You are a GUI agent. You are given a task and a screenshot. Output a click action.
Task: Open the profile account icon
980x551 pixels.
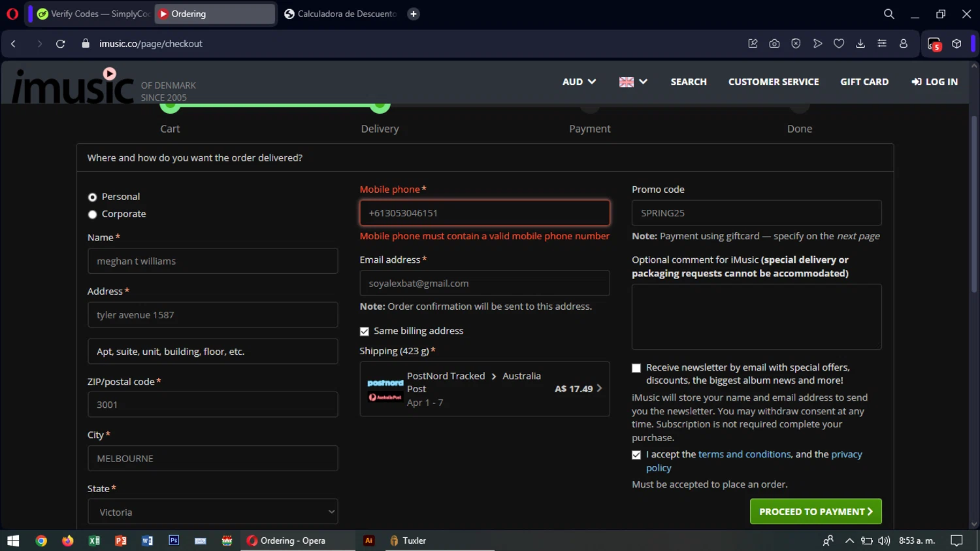click(904, 44)
